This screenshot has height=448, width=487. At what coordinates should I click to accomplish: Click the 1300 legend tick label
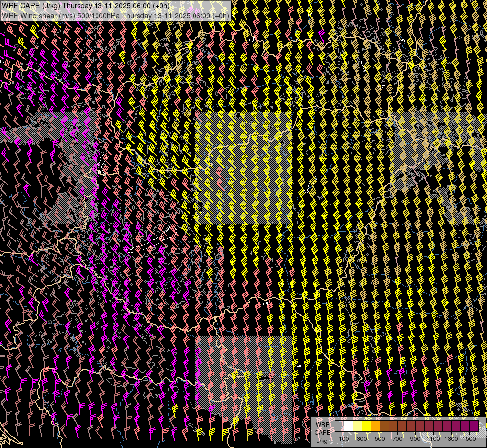tap(451, 438)
